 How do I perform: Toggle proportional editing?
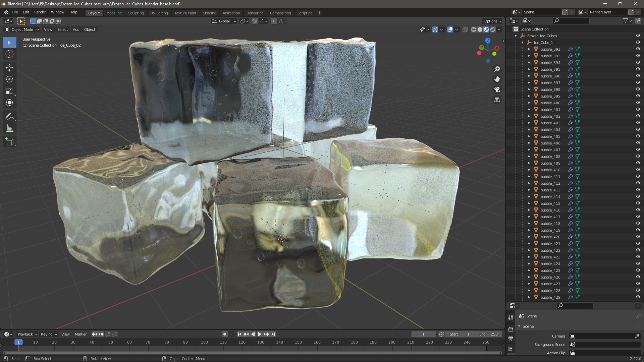click(x=274, y=21)
